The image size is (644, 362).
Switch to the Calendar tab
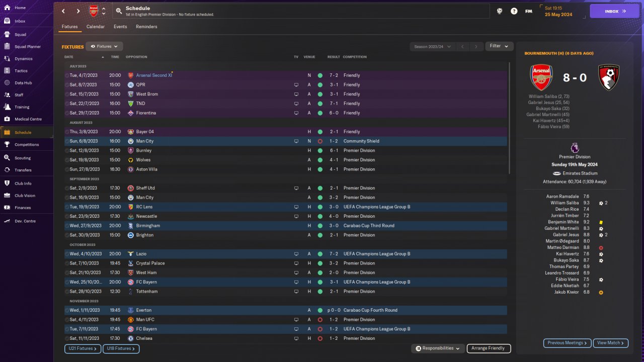click(x=96, y=27)
